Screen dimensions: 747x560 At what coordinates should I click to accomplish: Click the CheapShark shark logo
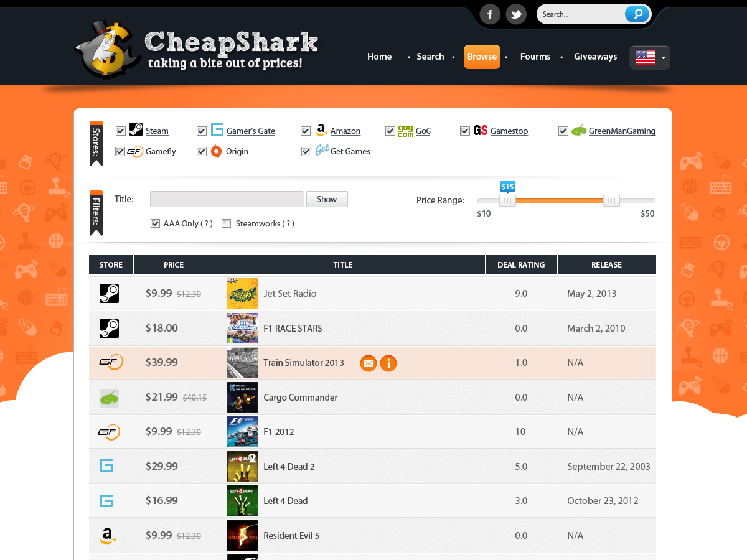106,49
